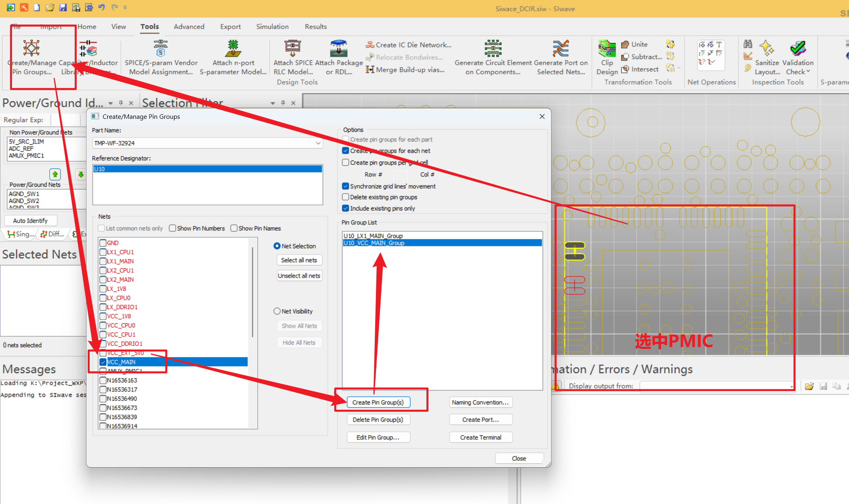Toggle Show Pin Numbers checkbox

pyautogui.click(x=173, y=228)
